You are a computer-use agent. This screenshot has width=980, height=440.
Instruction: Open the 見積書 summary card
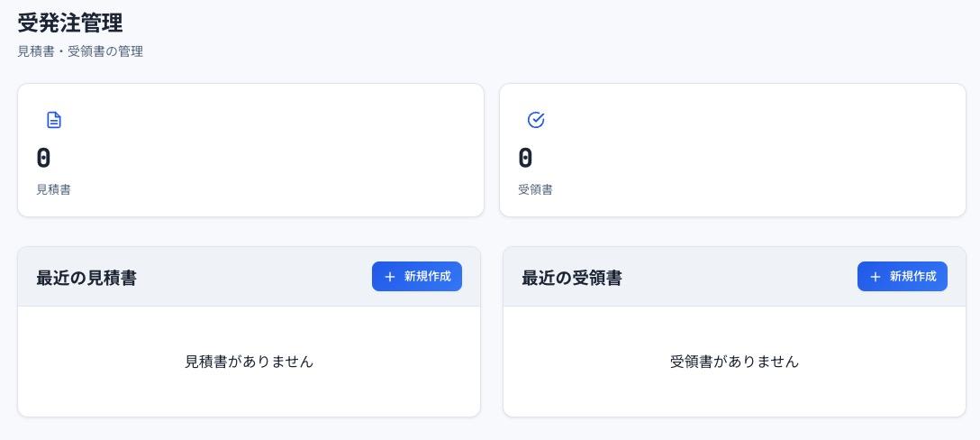click(x=250, y=151)
